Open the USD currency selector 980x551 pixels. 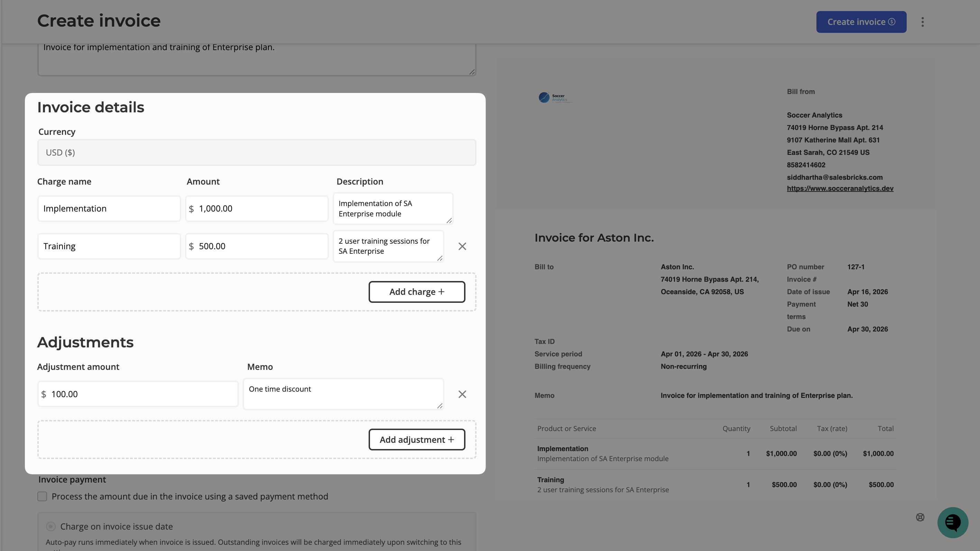click(x=257, y=152)
